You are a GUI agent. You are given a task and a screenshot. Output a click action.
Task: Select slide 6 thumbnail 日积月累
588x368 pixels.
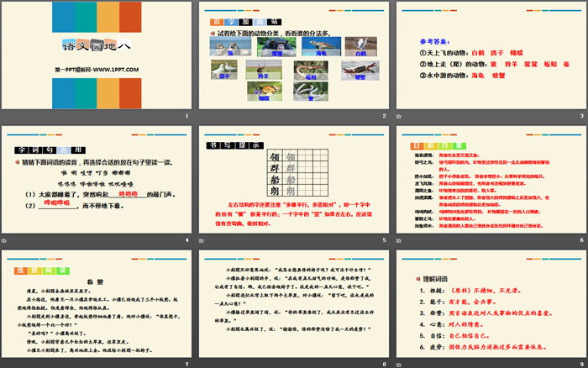491,179
